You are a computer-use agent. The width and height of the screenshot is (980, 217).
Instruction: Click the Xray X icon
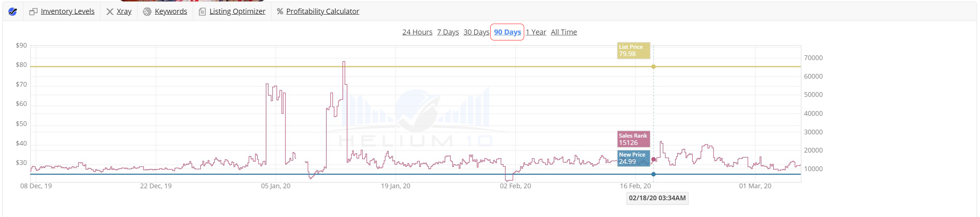[109, 11]
